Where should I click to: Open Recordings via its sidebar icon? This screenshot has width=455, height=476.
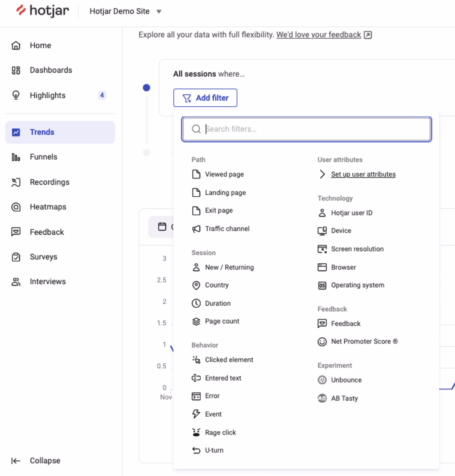pos(16,182)
